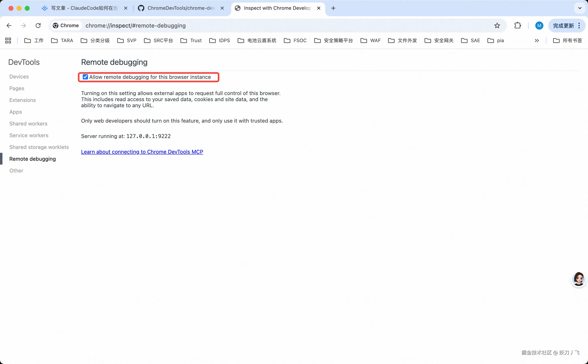This screenshot has width=588, height=364.
Task: Click the floating avatar assistant icon
Action: [x=578, y=279]
